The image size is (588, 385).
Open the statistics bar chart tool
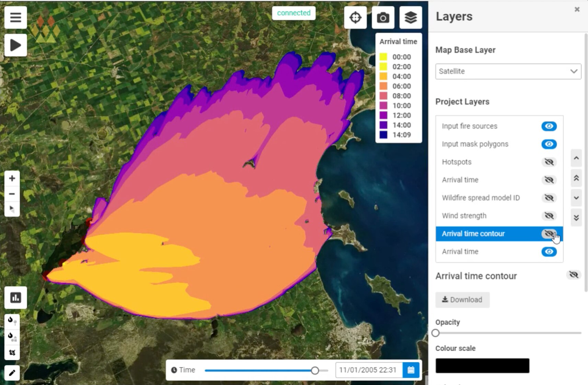click(15, 298)
